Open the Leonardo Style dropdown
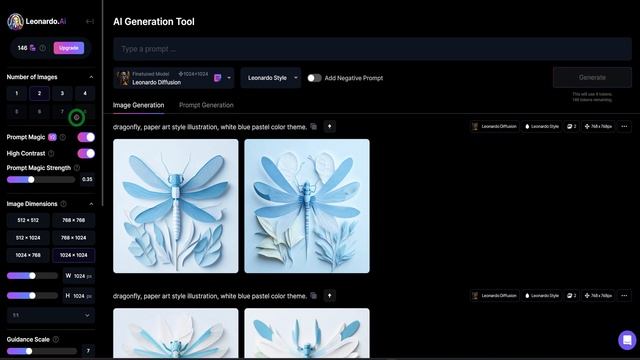This screenshot has width=640, height=360. click(271, 78)
